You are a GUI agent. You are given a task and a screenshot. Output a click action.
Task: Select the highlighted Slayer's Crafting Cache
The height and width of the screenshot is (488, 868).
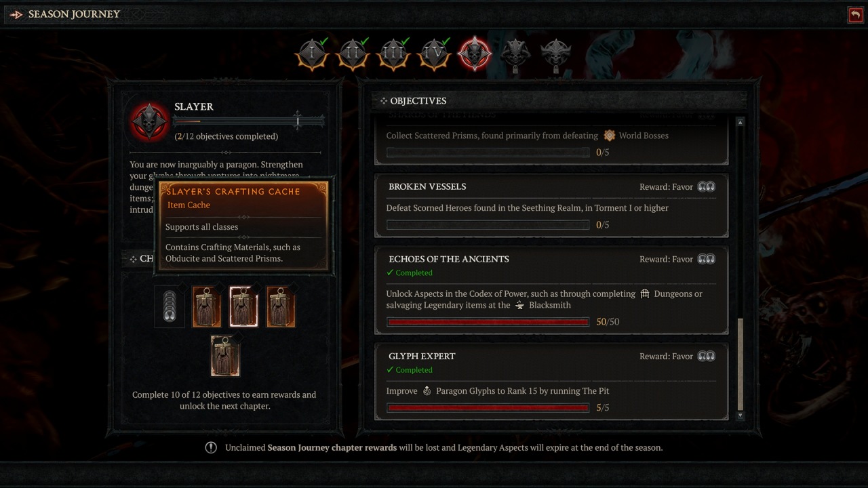[243, 306]
